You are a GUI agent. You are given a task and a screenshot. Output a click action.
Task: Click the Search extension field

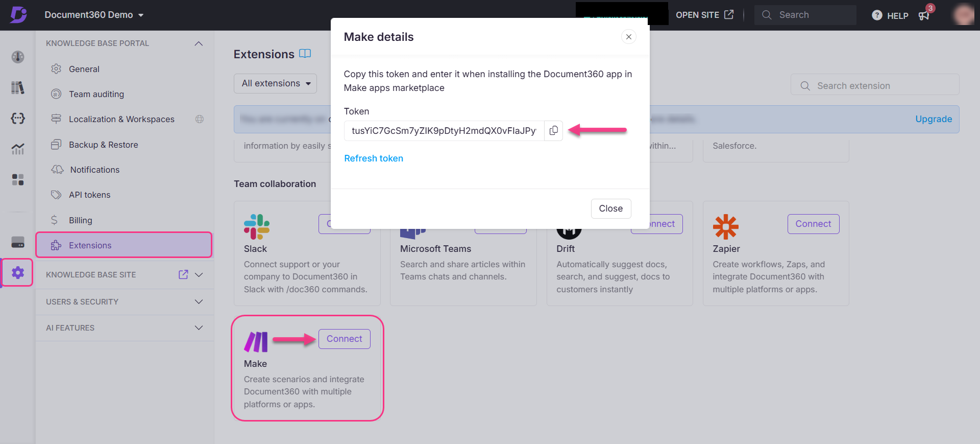tap(875, 85)
